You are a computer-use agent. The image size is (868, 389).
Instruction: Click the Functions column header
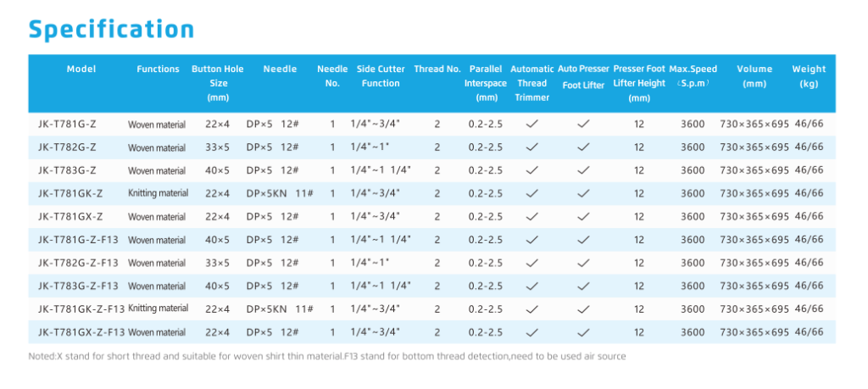tap(158, 69)
